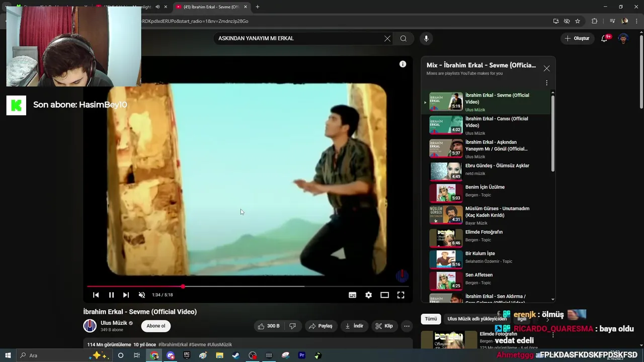This screenshot has height=362, width=644.
Task: Select Müslüm Gürses - Unutamadım in mix
Action: tap(487, 215)
